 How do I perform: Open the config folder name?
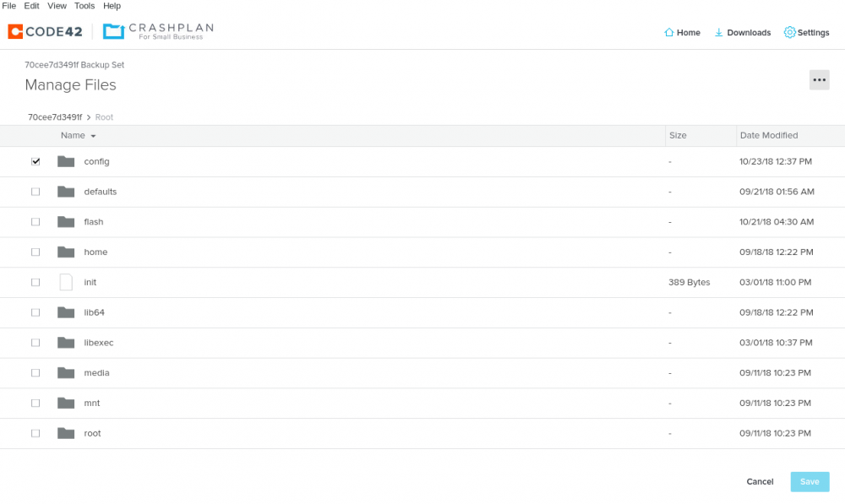click(96, 161)
